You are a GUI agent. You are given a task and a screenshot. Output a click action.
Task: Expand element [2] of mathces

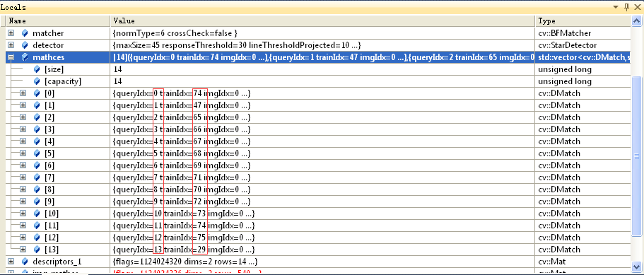coord(23,117)
